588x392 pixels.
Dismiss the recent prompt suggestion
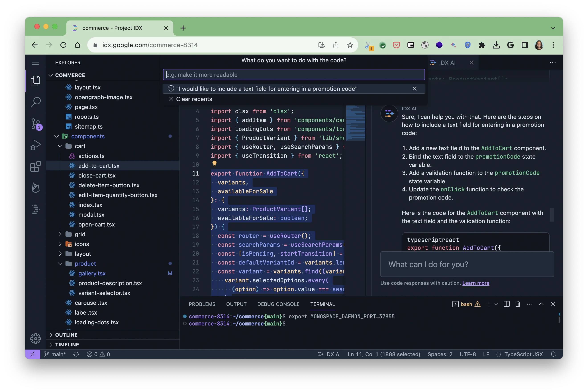point(415,88)
